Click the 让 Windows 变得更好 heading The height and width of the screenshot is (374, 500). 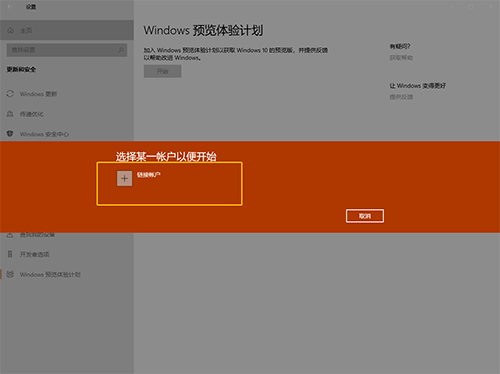pos(417,86)
